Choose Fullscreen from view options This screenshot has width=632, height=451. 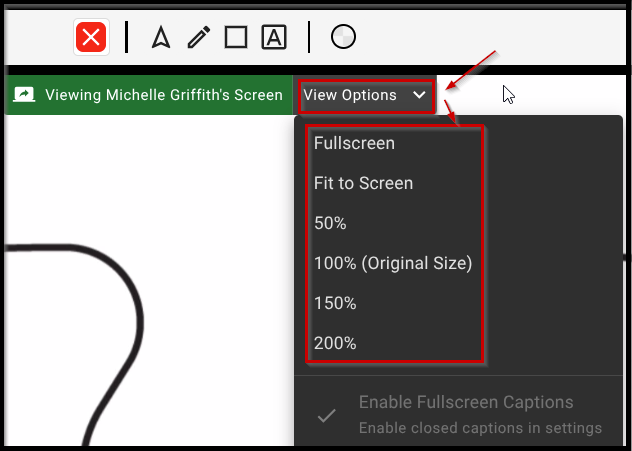coord(354,143)
